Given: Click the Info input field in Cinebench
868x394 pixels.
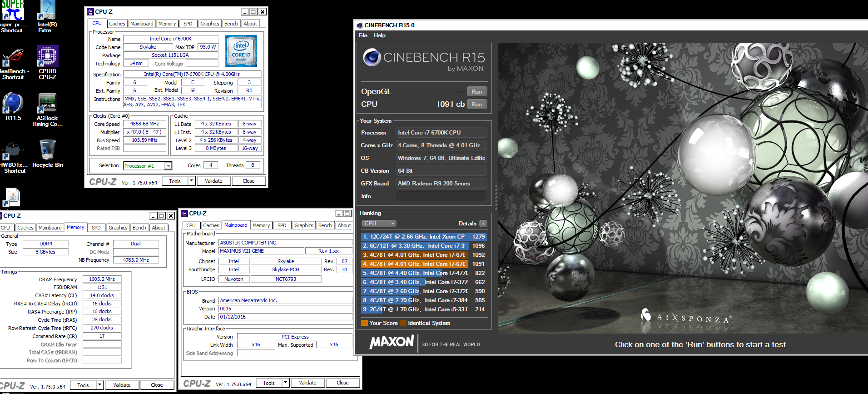Looking at the screenshot, I should coord(441,196).
